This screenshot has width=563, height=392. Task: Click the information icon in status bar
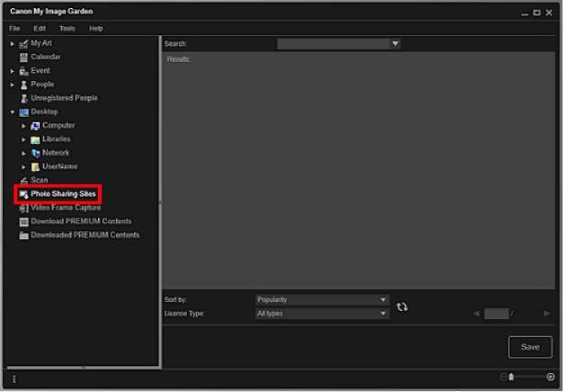tap(13, 379)
